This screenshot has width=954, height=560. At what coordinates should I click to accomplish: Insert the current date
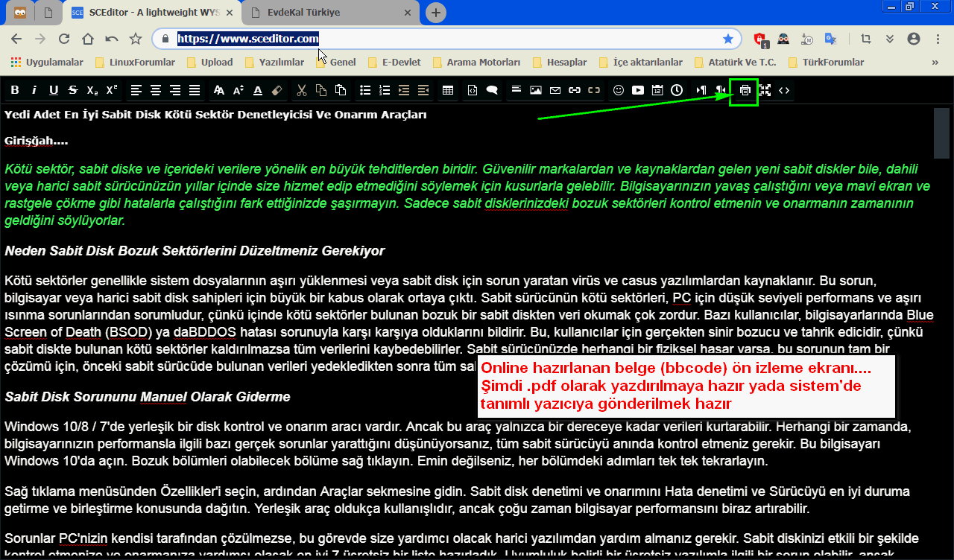coord(657,90)
